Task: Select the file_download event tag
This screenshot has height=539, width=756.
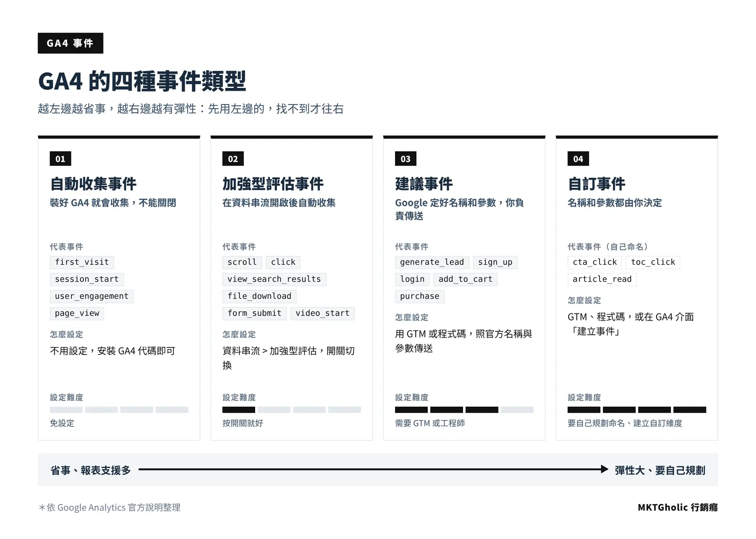Action: (259, 296)
